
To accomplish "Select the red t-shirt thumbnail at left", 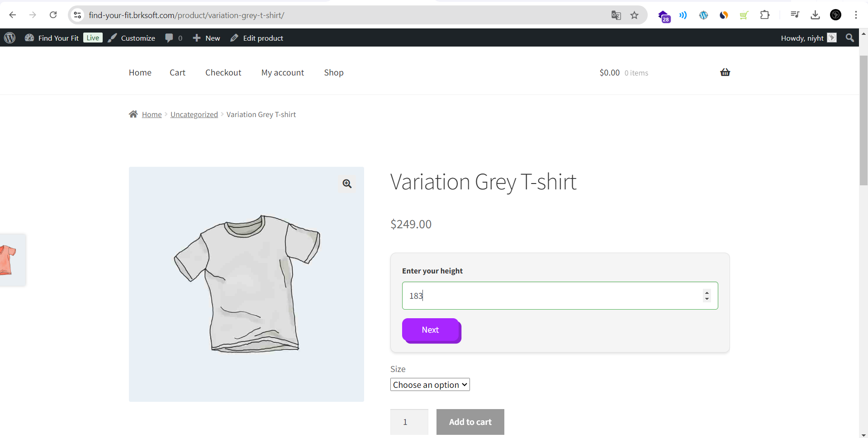I will pyautogui.click(x=9, y=259).
